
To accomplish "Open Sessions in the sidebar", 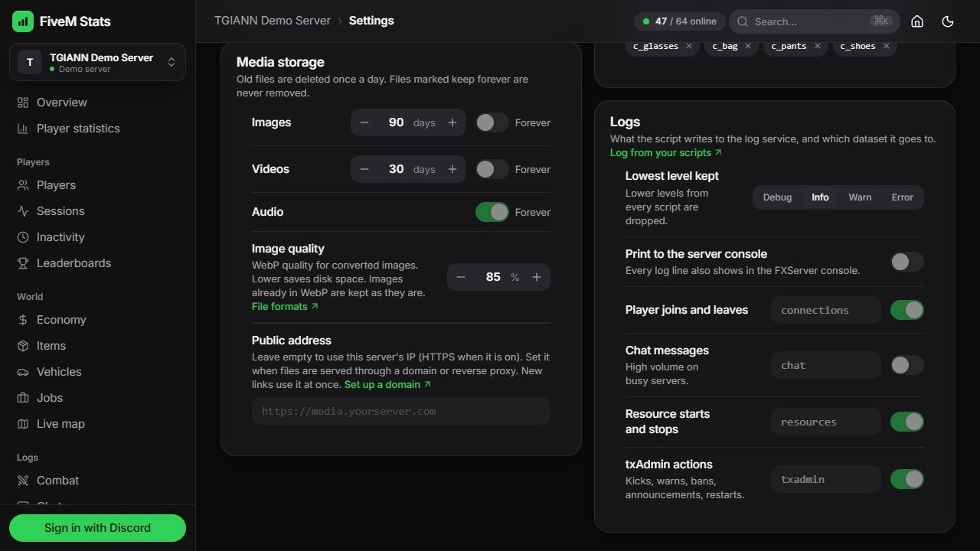I will pyautogui.click(x=97, y=211).
